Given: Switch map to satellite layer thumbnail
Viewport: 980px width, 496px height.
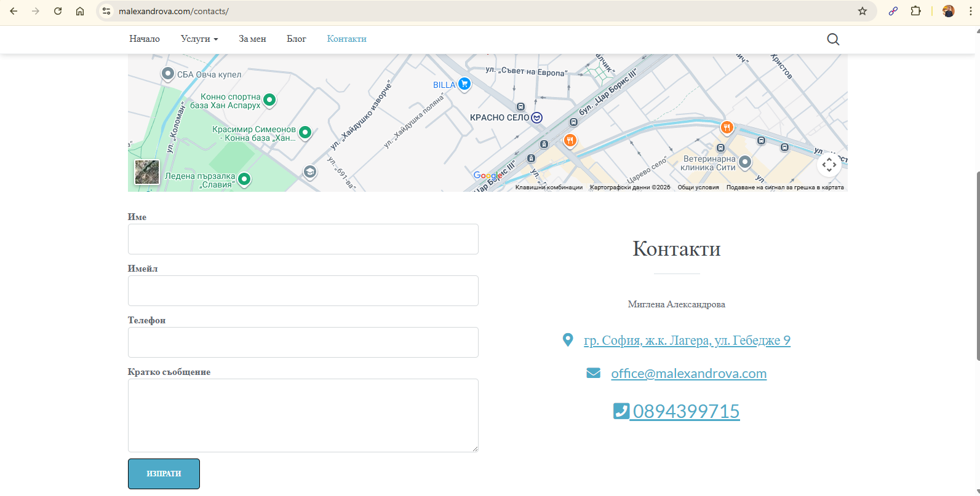Looking at the screenshot, I should [x=147, y=172].
